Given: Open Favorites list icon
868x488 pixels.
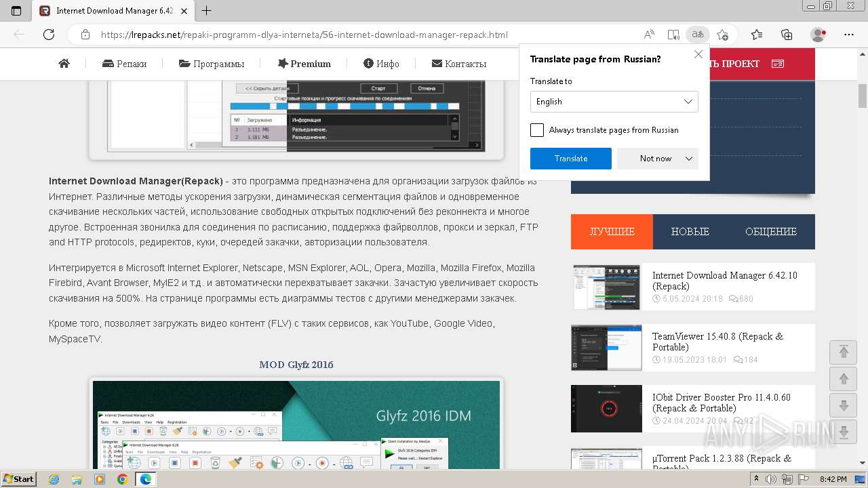Looking at the screenshot, I should (x=757, y=35).
